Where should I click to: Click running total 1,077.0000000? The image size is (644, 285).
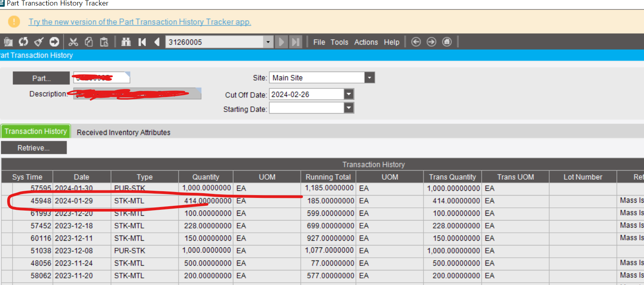click(x=329, y=250)
